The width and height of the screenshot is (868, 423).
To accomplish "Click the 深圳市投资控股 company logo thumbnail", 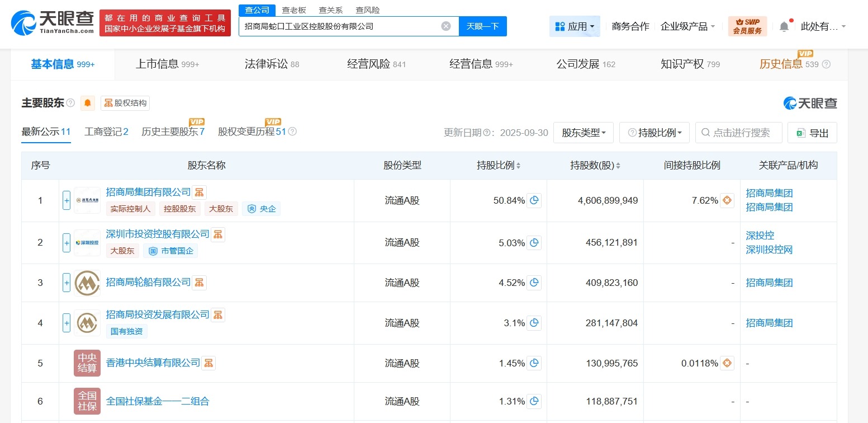I will click(x=87, y=242).
